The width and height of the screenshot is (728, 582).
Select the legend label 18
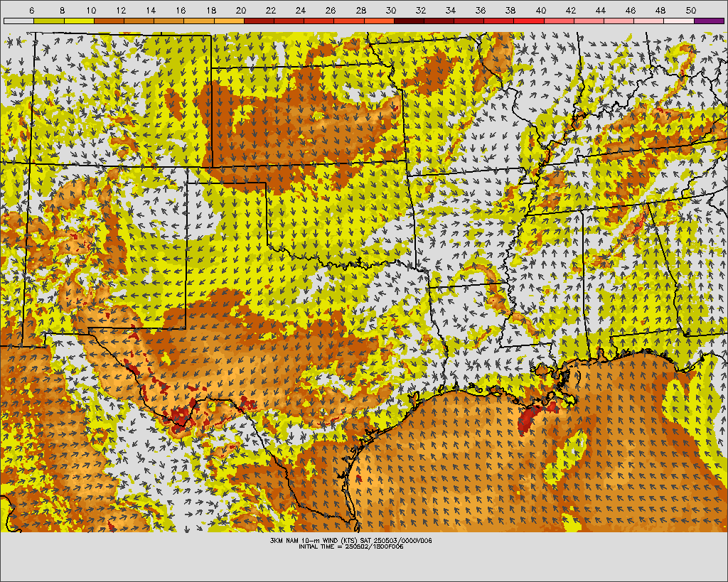210,10
